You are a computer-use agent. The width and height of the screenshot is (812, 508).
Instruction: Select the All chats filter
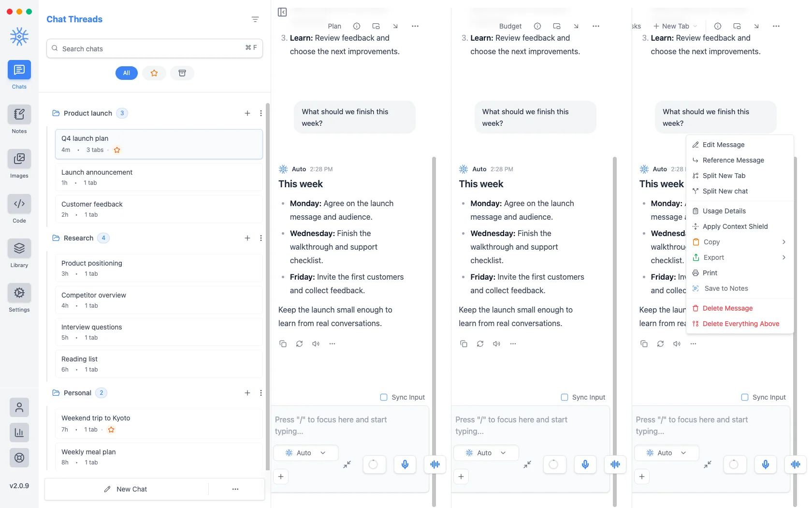coord(127,73)
